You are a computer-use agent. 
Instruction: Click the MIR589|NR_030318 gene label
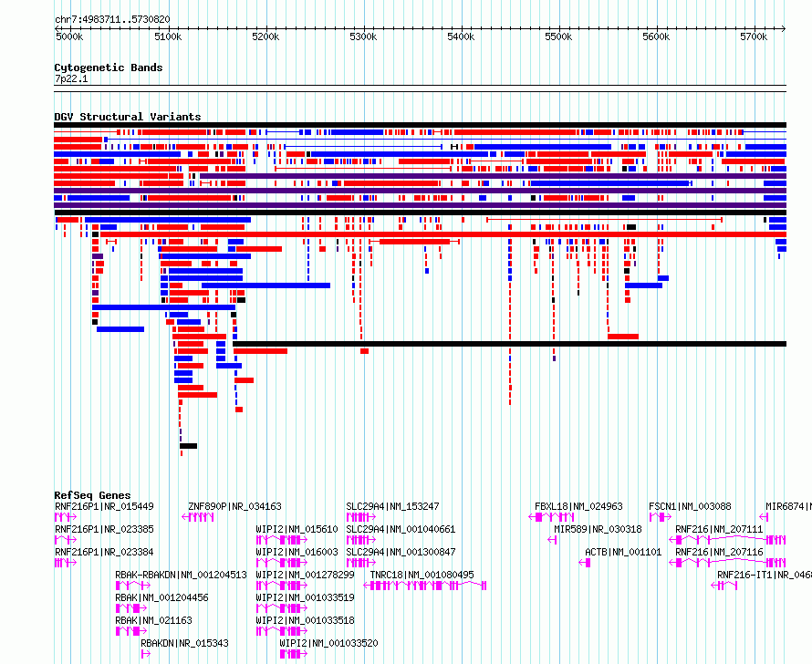click(598, 529)
